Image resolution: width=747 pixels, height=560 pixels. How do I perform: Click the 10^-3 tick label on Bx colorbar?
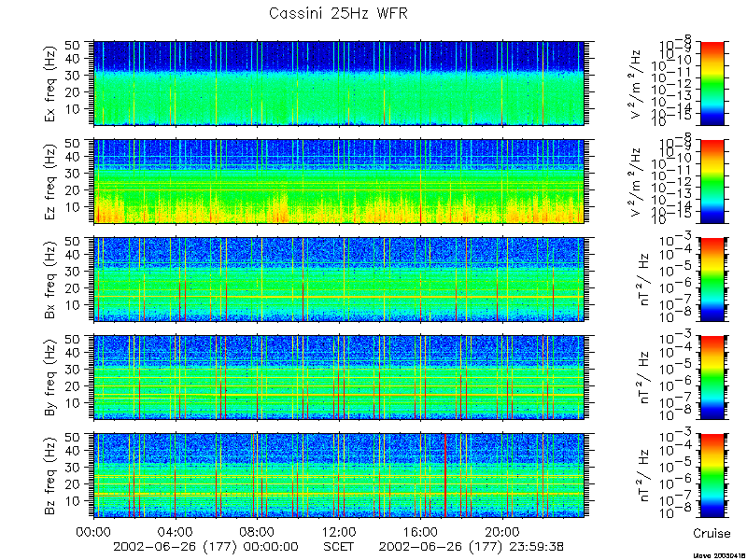[676, 241]
